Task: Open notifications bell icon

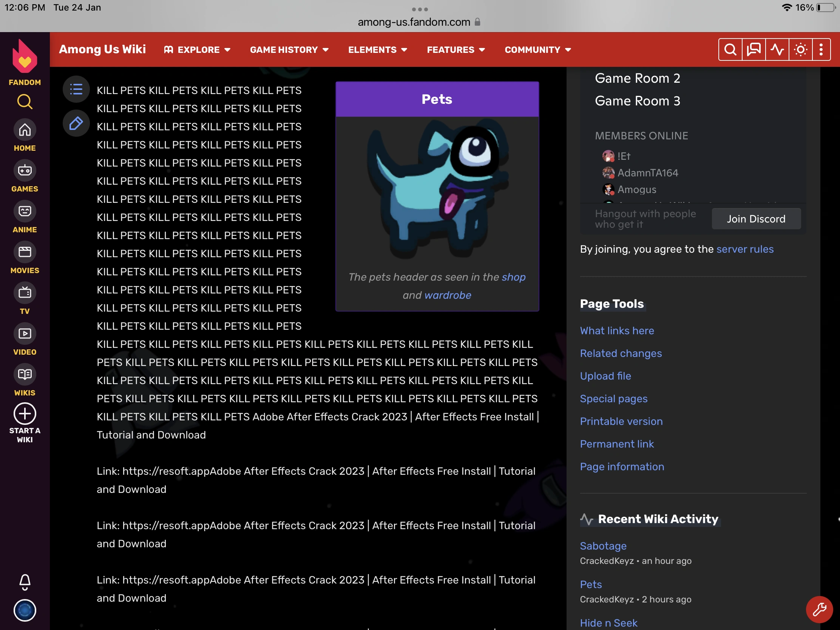Action: tap(25, 581)
